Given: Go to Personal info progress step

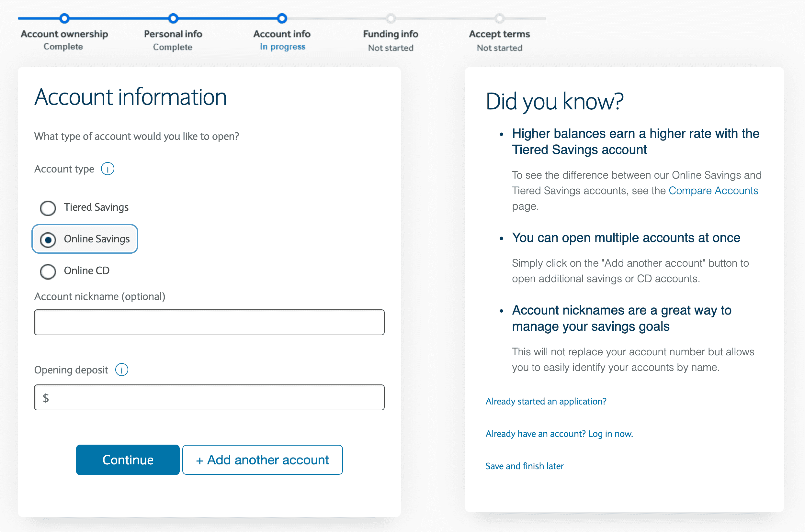Looking at the screenshot, I should click(173, 18).
